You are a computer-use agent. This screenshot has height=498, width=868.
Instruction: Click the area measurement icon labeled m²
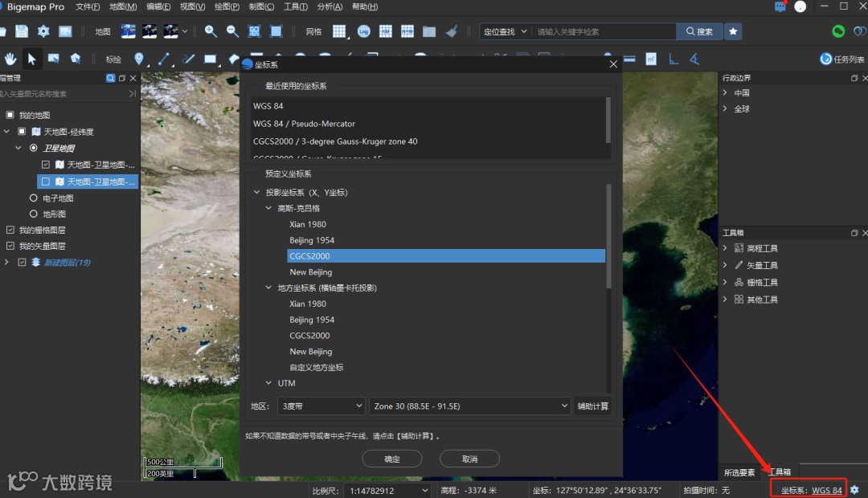651,59
